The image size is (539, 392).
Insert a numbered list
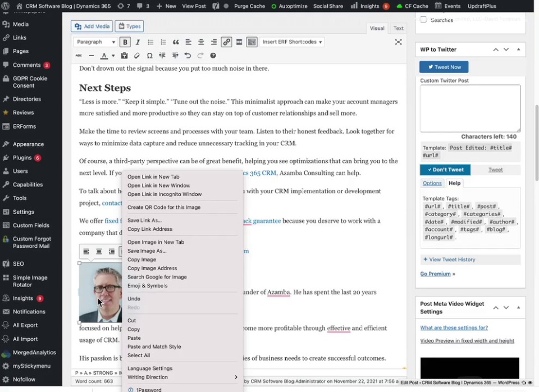coord(163,42)
